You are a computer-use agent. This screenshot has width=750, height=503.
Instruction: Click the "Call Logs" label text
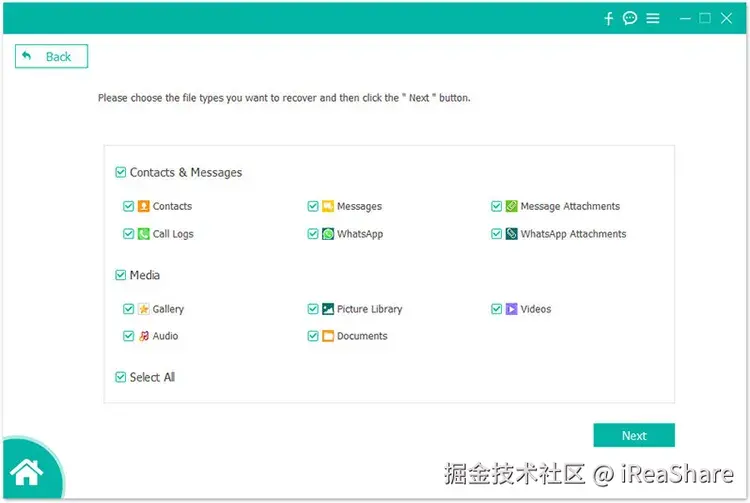173,234
